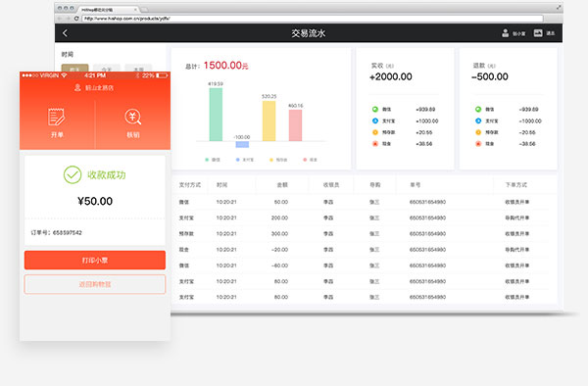Screen dimensions: 588x386
Task: Select the 预存款 row with amount 300.00
Action: tap(365, 233)
